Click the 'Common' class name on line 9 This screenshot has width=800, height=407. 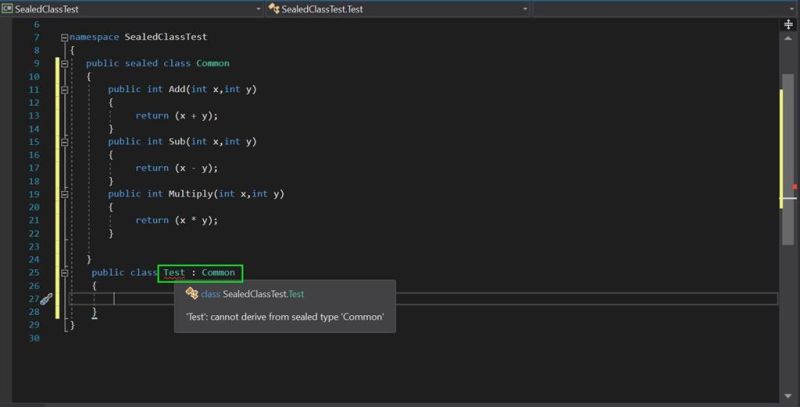[213, 63]
